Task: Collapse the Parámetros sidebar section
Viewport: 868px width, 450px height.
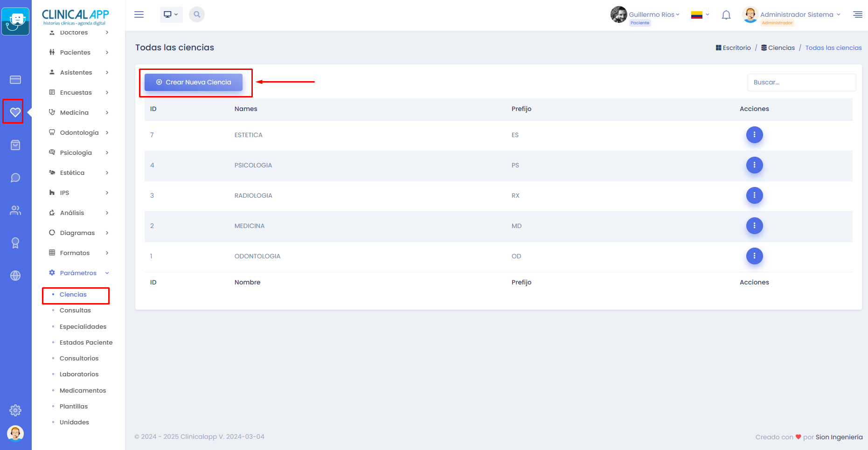Action: [78, 273]
